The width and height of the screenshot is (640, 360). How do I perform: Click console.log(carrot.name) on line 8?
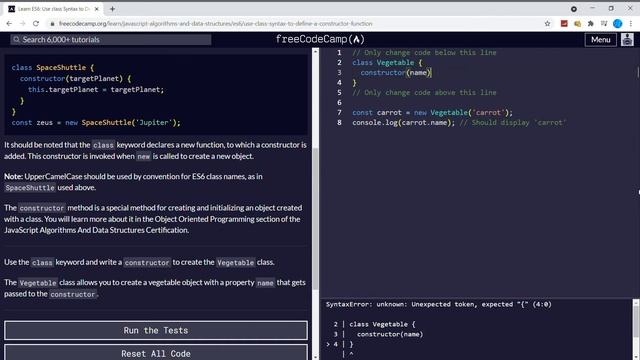(x=403, y=122)
